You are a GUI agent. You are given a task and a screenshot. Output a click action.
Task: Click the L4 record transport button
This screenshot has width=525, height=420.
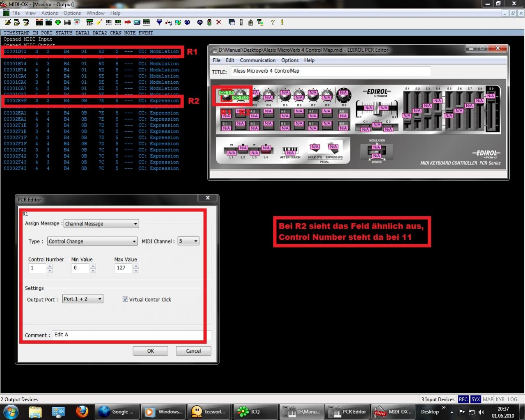[266, 150]
